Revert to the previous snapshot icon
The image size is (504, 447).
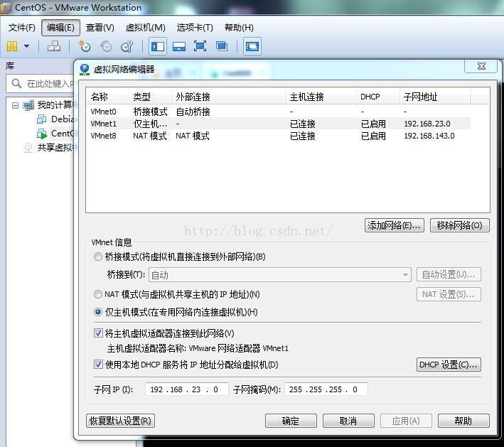106,46
